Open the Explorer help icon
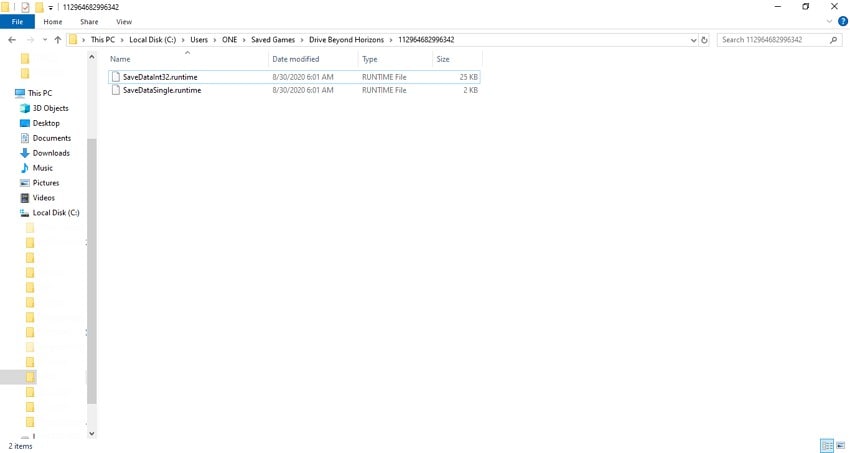This screenshot has width=850, height=453. (843, 22)
